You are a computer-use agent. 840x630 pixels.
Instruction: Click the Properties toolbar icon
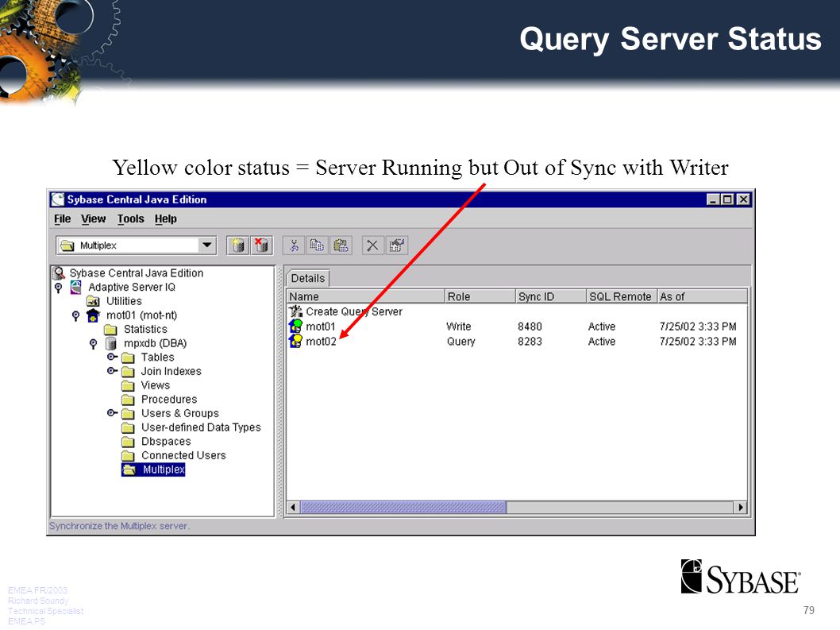pos(396,245)
